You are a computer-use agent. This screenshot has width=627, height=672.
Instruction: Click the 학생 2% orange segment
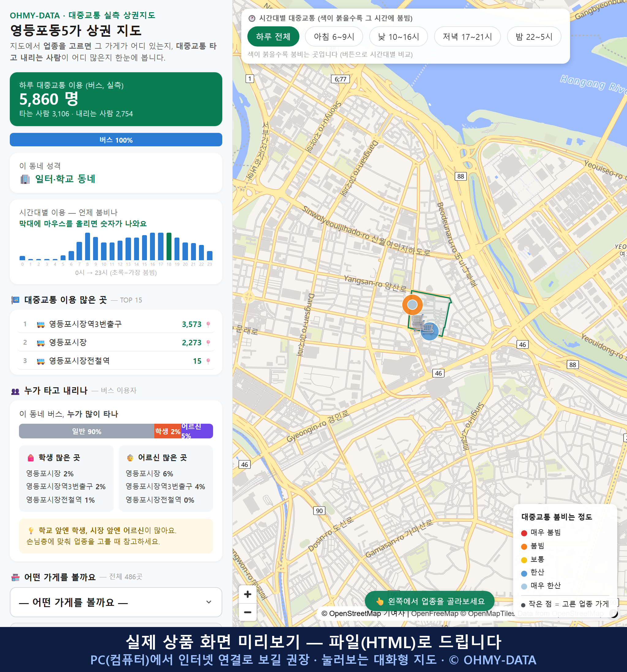pos(168,431)
